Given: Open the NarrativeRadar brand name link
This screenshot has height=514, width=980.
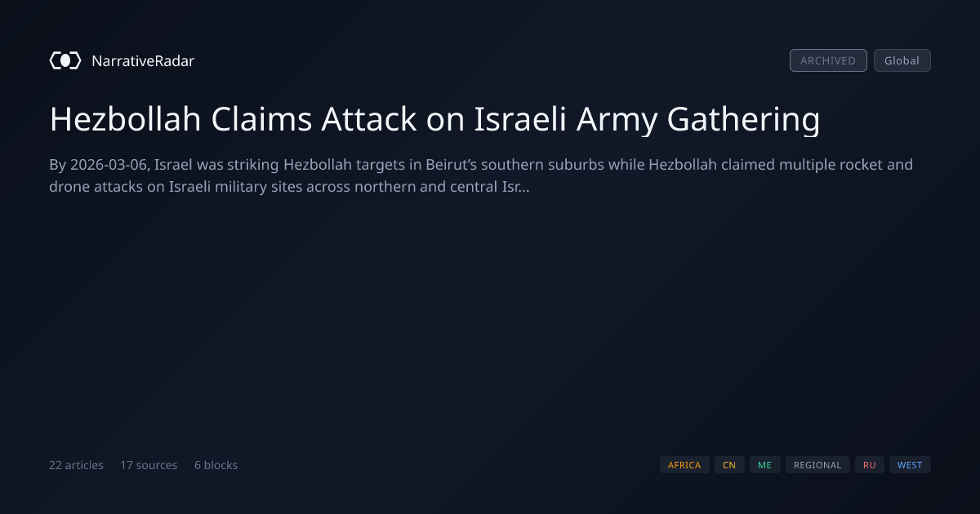Looking at the screenshot, I should pyautogui.click(x=143, y=60).
